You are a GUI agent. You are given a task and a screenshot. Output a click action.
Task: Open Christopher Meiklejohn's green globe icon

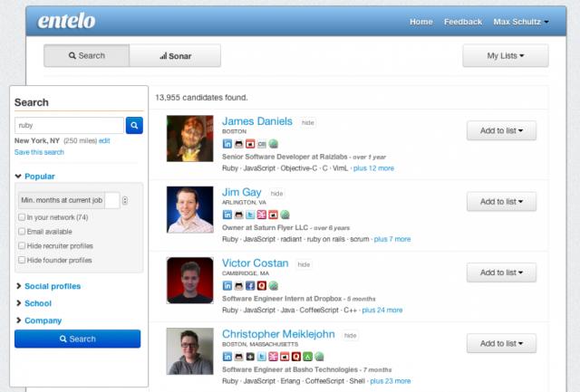[x=319, y=357]
